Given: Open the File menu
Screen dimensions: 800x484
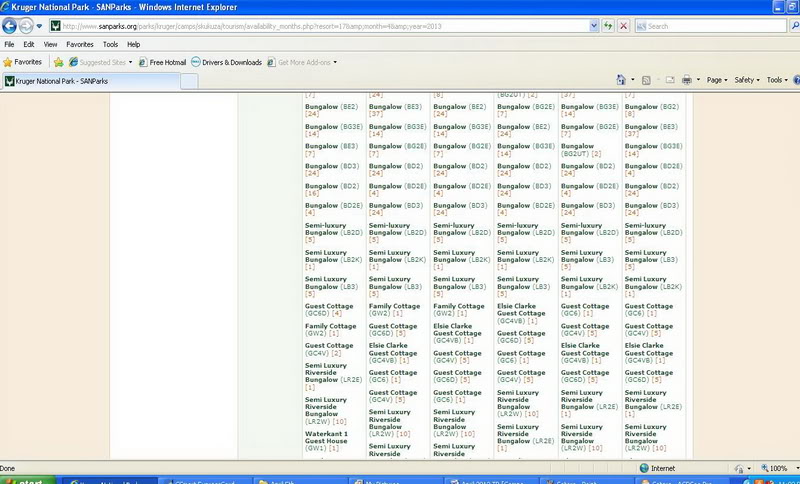Looking at the screenshot, I should [x=9, y=44].
